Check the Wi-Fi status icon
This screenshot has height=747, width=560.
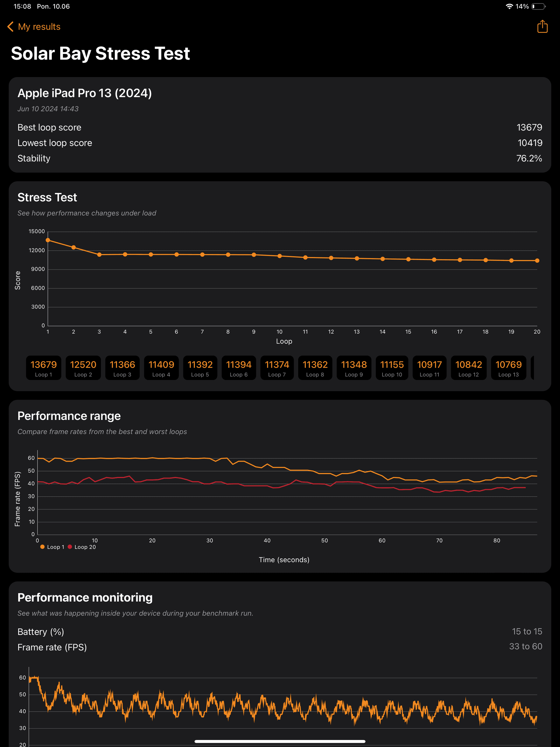509,6
